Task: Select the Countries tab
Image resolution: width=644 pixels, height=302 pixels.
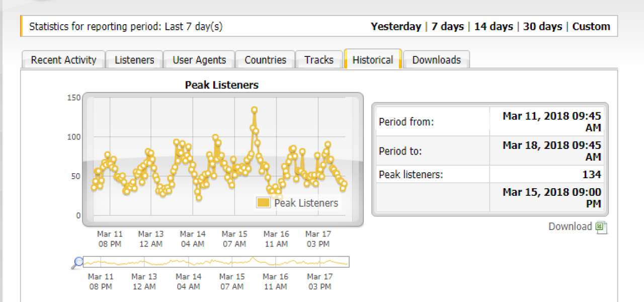Action: (x=265, y=60)
